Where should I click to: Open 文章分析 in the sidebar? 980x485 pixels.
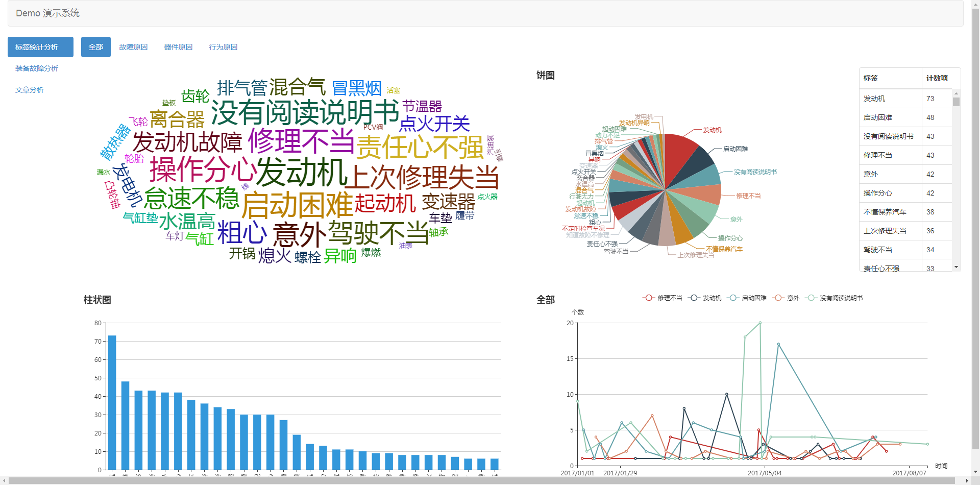coord(30,90)
